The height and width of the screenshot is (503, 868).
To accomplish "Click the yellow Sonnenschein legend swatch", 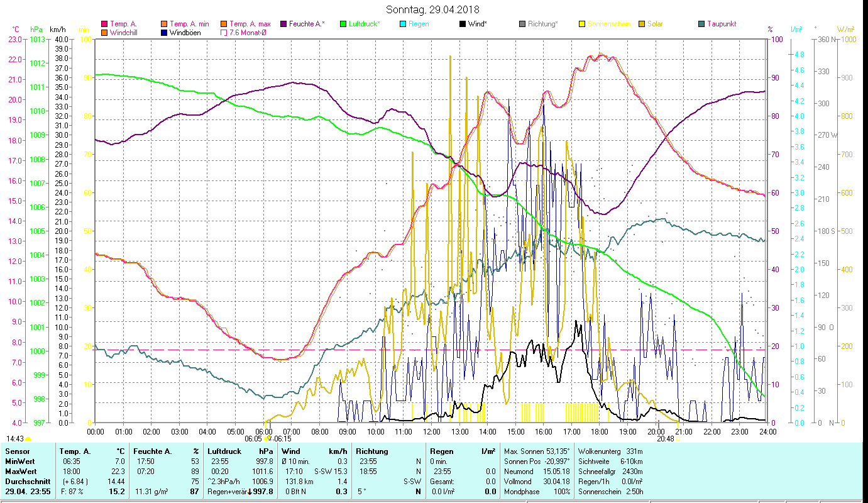I will (581, 25).
